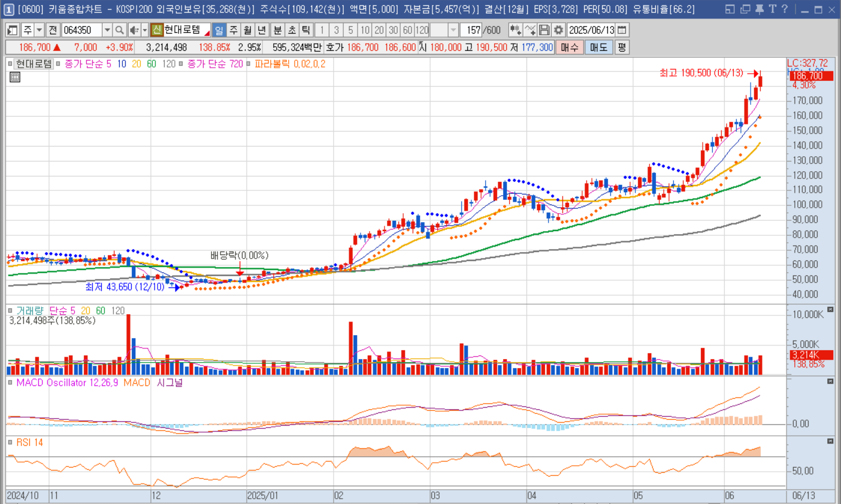This screenshot has height=504, width=841.
Task: Expand the interval value dropdown beside 120
Action: pyautogui.click(x=453, y=30)
